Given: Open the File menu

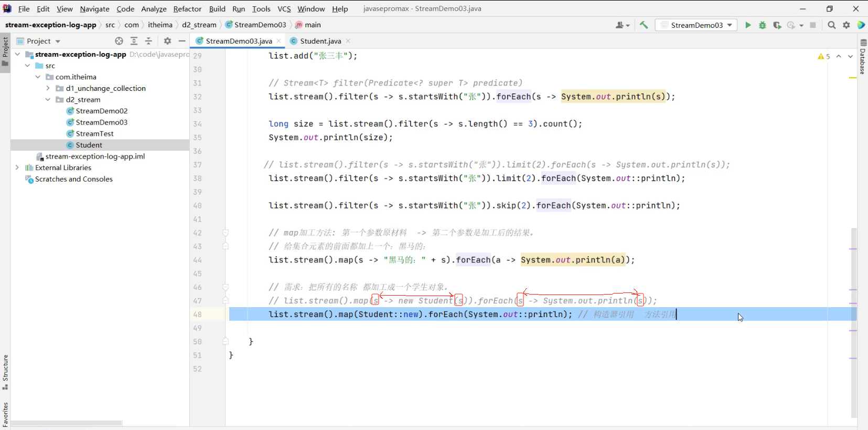Looking at the screenshot, I should [24, 9].
